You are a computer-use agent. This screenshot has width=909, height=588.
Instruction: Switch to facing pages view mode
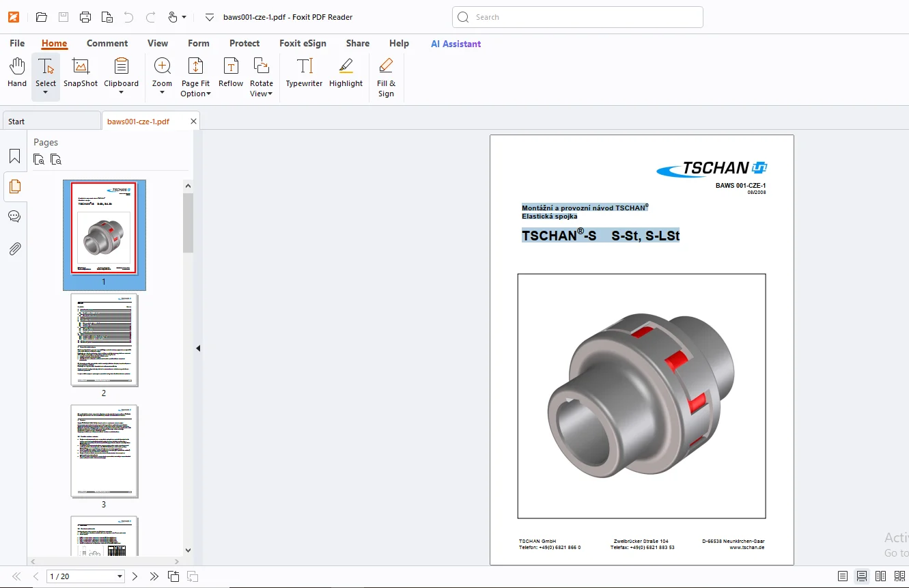click(x=881, y=576)
